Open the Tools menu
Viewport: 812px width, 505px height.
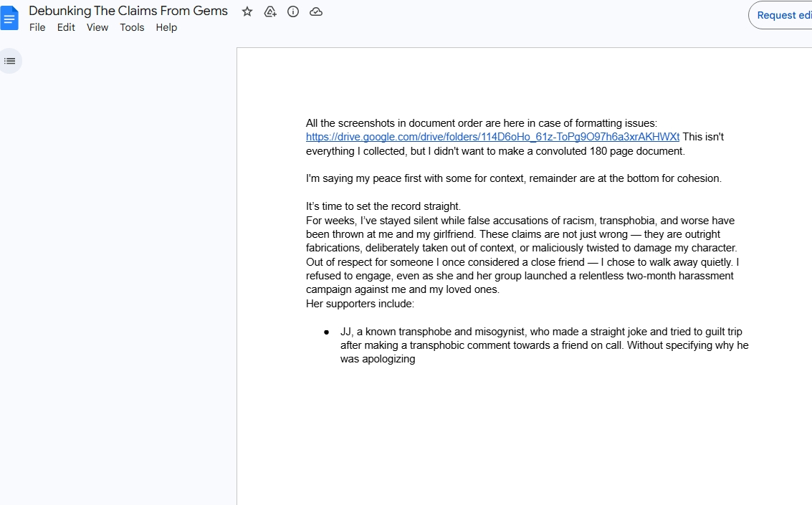point(132,27)
